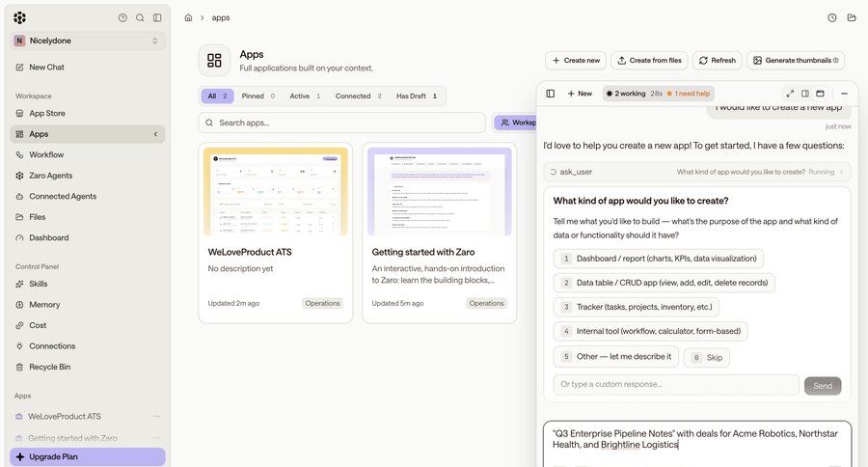Click the Zaro logo icon
This screenshot has height=467, width=868.
[20, 17]
